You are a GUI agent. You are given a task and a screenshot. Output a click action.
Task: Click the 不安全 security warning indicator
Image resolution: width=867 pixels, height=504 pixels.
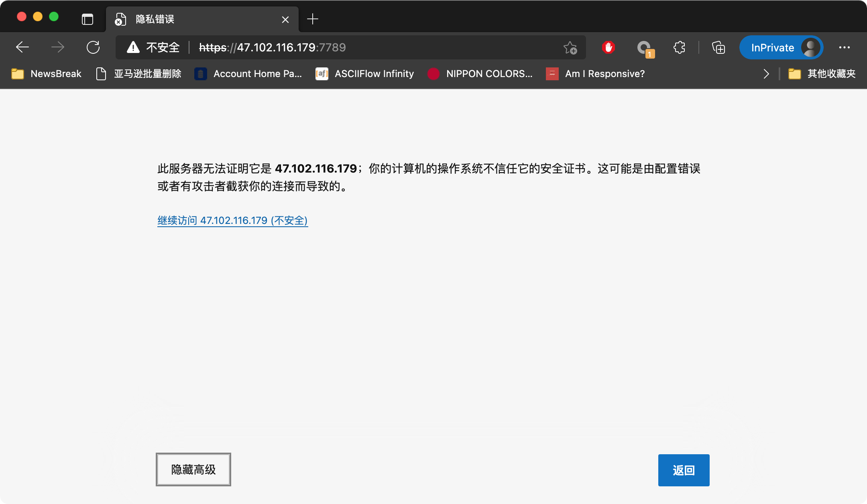click(153, 47)
